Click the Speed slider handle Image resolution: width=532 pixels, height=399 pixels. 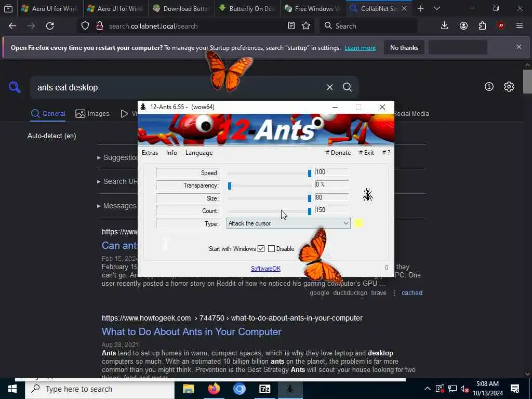pos(310,174)
